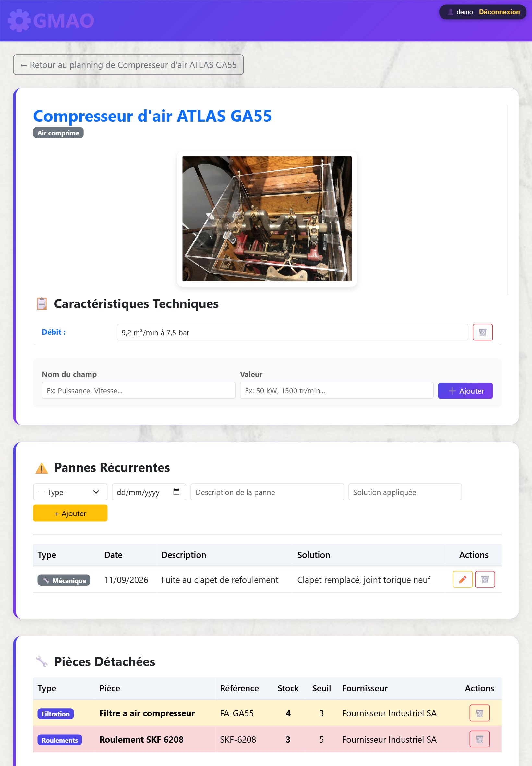This screenshot has width=532, height=766.
Task: Open the compressor equipment photo
Action: [x=267, y=219]
